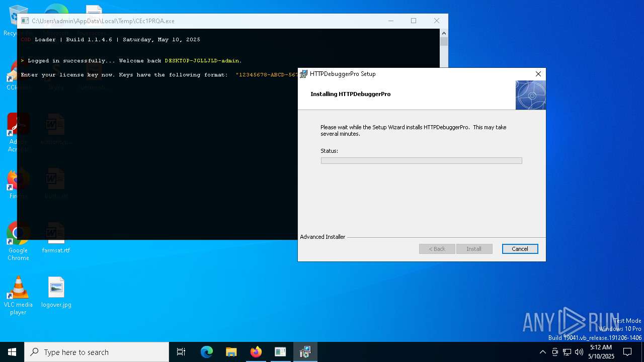
Task: Open volume control tray icon
Action: click(579, 352)
